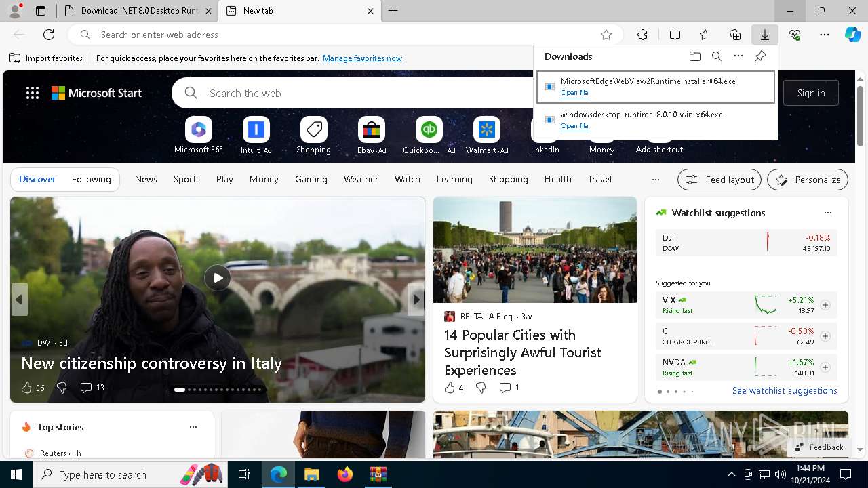Open the Ebay shortcut tile
The image size is (868, 488).
(x=371, y=135)
